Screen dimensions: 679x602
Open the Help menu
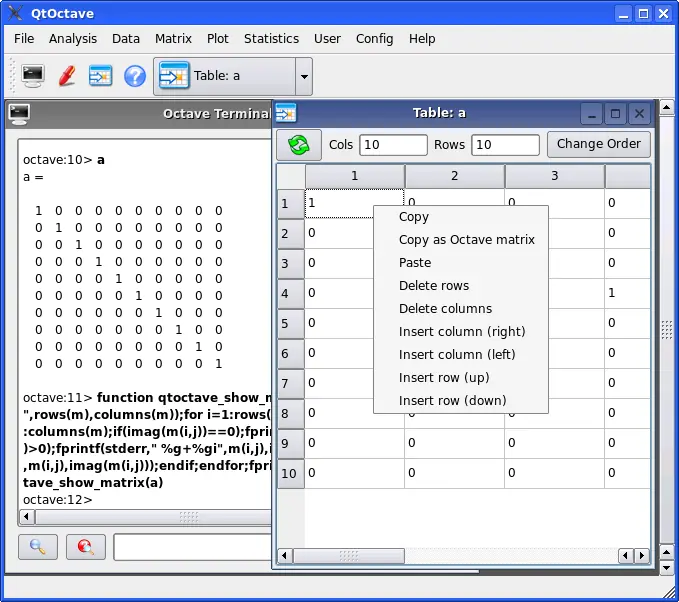tap(422, 39)
